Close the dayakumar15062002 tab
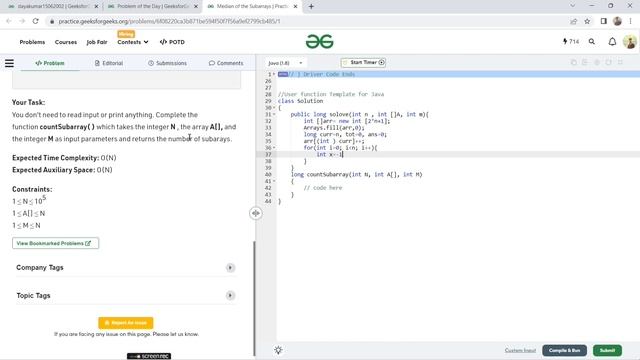 [96, 7]
